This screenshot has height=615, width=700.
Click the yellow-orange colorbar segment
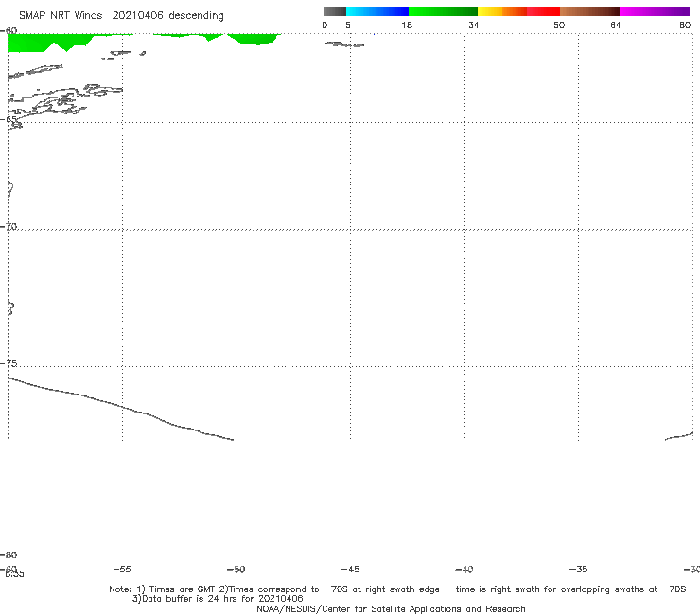click(x=502, y=11)
